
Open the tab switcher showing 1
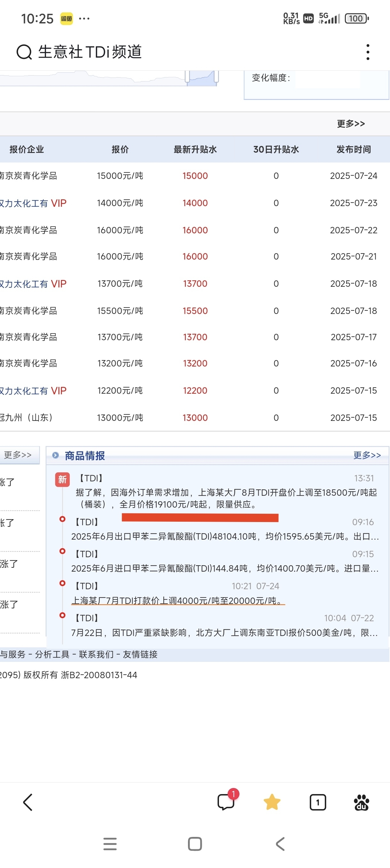[x=318, y=802]
